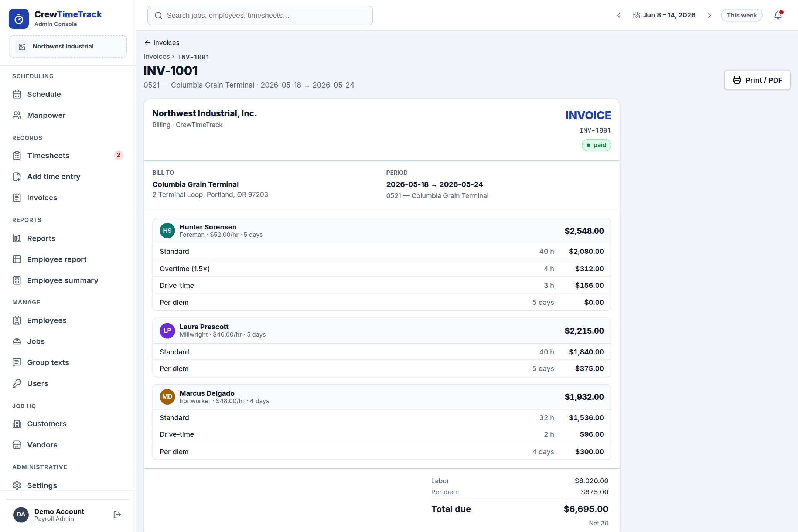Image resolution: width=798 pixels, height=532 pixels.
Task: Go to previous week with left chevron
Action: tap(619, 15)
